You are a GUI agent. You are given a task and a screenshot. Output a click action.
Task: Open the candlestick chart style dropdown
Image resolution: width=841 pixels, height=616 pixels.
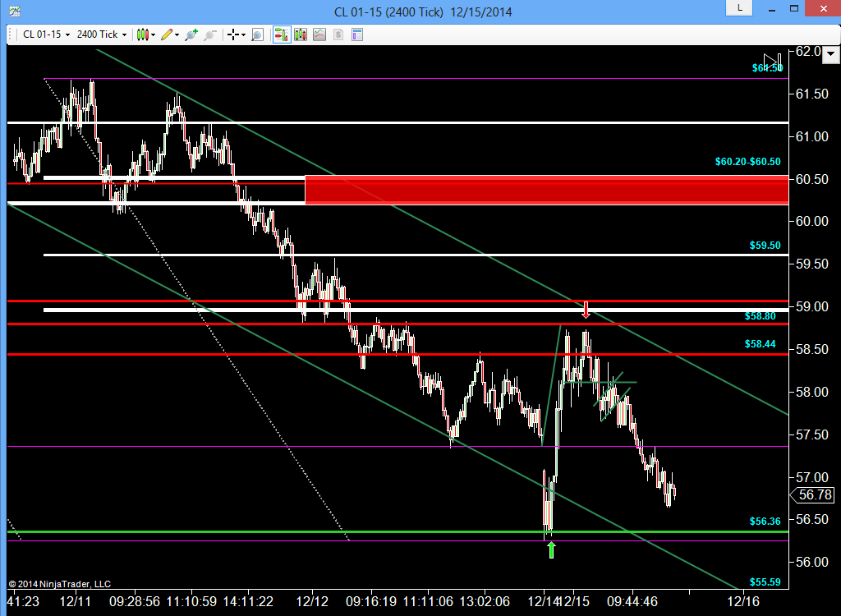pyautogui.click(x=145, y=34)
